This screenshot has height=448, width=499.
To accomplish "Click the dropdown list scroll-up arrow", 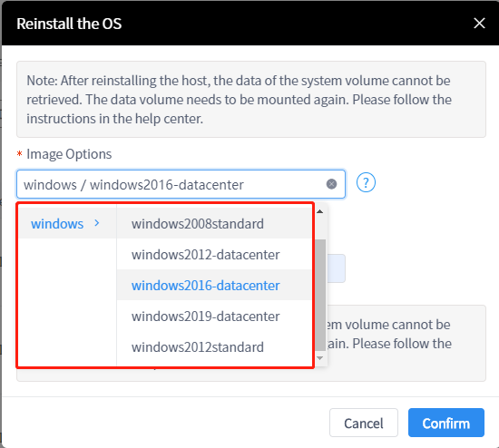I will (320, 211).
